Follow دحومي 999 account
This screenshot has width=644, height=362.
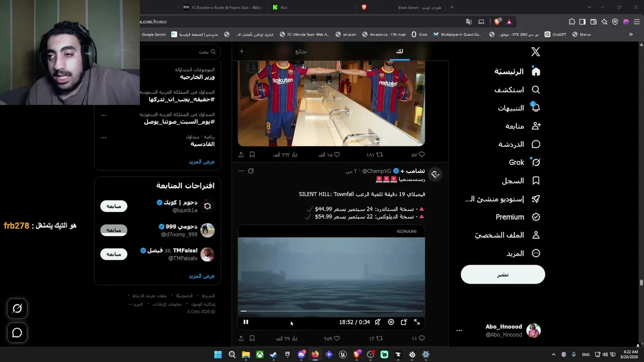pyautogui.click(x=114, y=230)
